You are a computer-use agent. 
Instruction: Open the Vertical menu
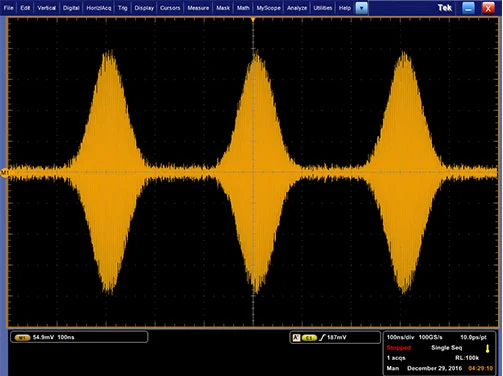pyautogui.click(x=46, y=8)
